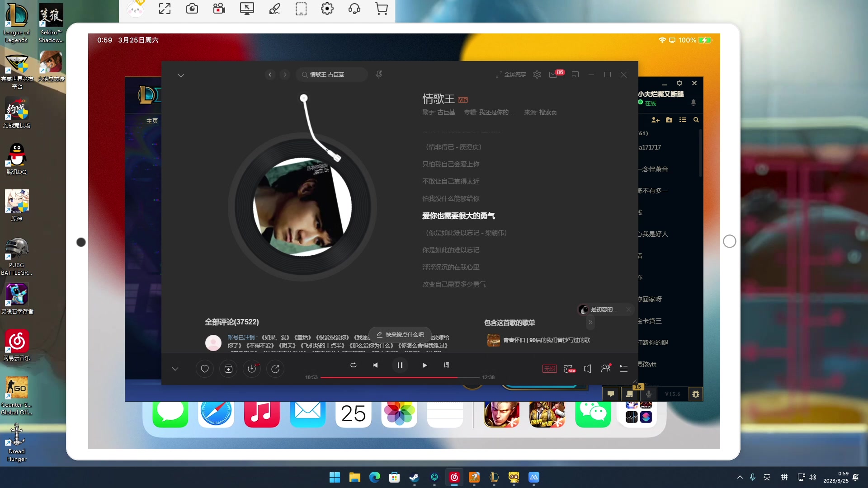Click the listen-together icon with red dot
The height and width of the screenshot is (488, 868).
pos(605,369)
